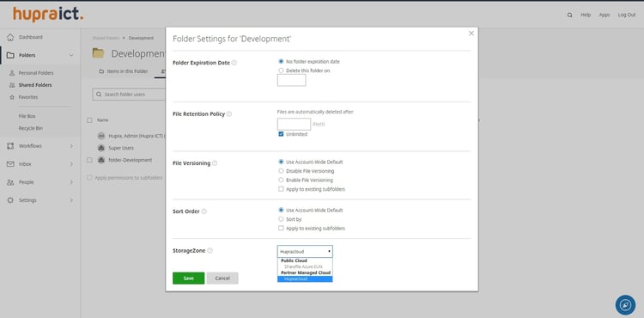644x318 pixels.
Task: Check Apply to existing subfolders under File Versioning
Action: tap(281, 189)
